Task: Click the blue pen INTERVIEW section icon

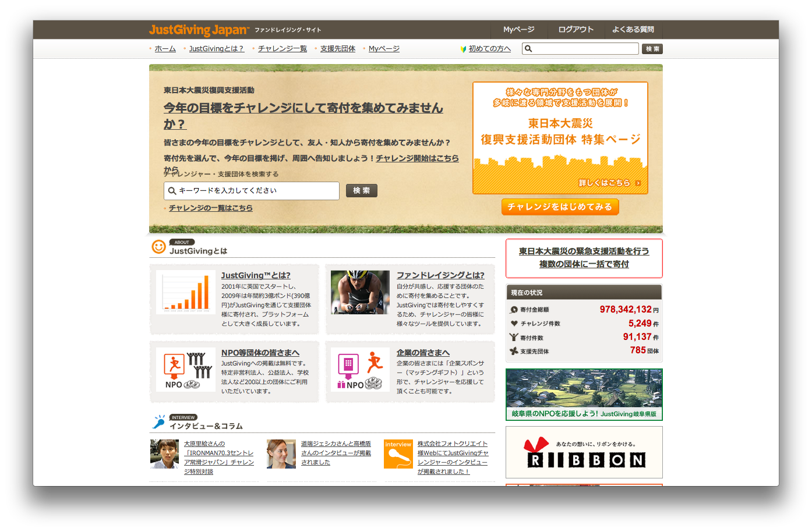Action: tap(157, 422)
